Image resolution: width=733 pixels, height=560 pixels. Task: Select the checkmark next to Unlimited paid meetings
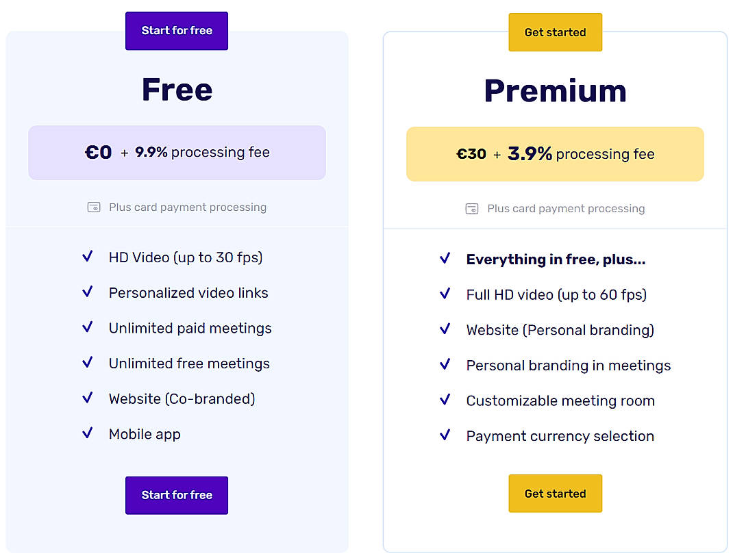(x=88, y=327)
